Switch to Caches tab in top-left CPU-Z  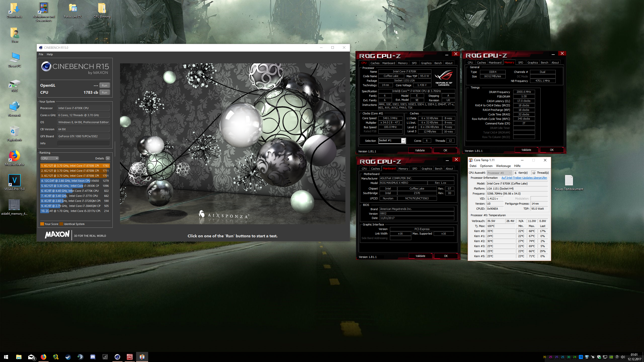pyautogui.click(x=375, y=63)
